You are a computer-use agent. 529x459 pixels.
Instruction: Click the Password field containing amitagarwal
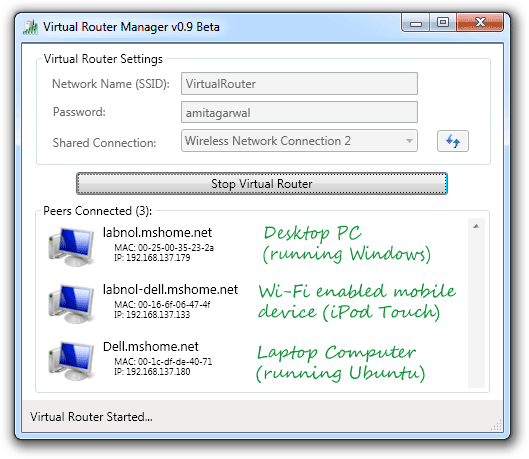click(299, 112)
